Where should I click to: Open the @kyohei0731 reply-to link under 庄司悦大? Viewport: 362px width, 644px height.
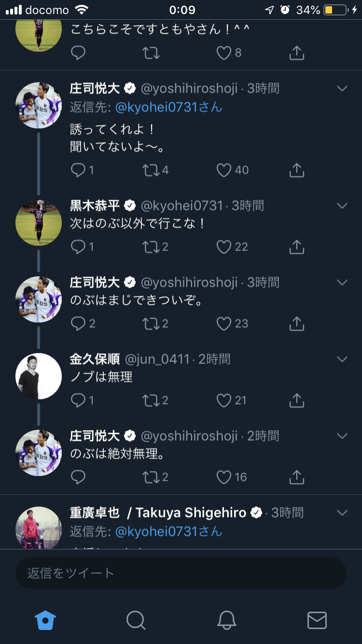[168, 107]
